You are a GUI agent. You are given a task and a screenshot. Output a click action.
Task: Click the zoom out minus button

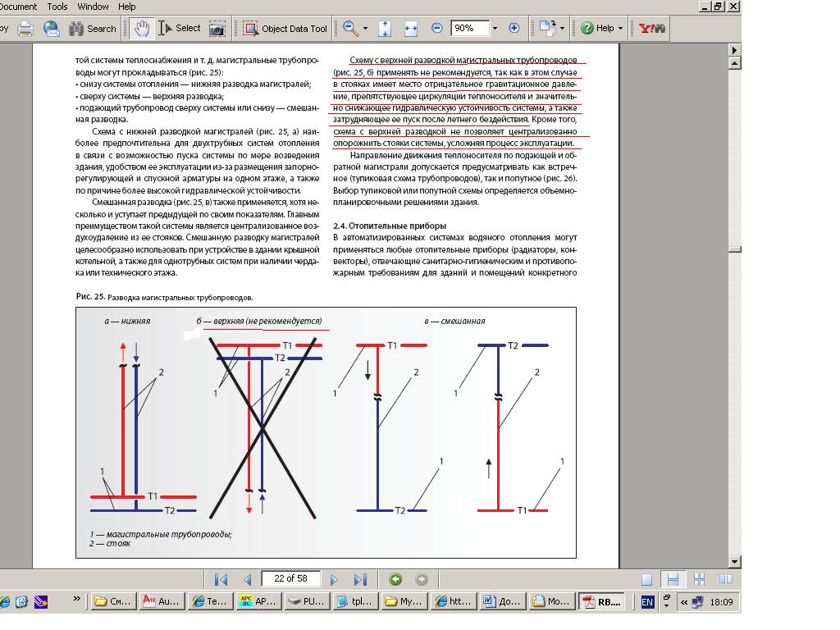click(437, 29)
